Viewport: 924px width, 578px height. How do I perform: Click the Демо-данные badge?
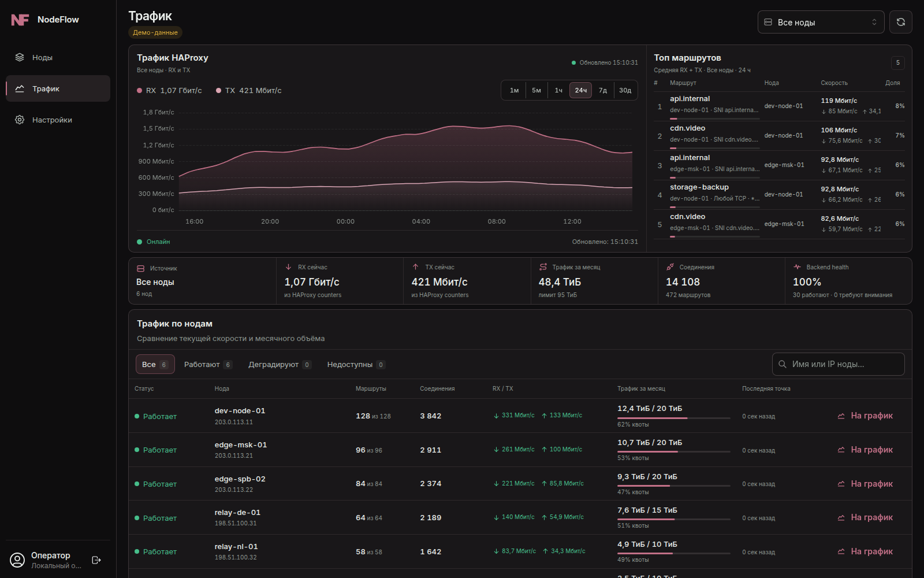155,32
